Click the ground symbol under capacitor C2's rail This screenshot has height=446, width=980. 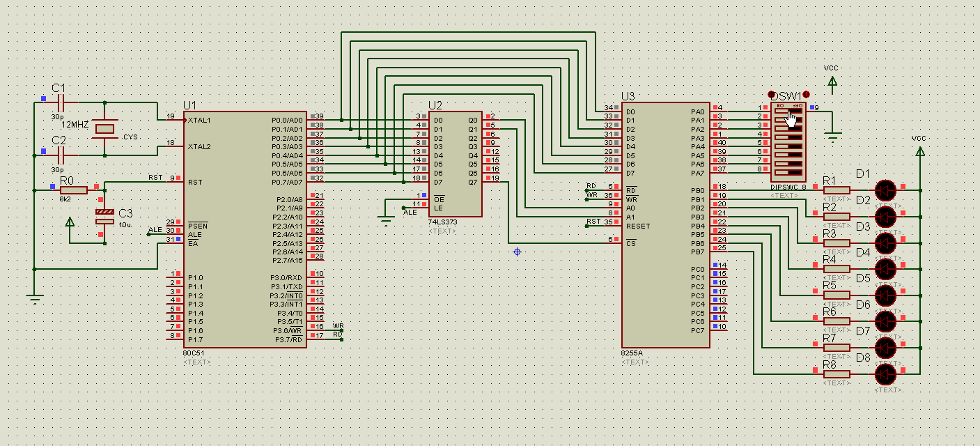coord(34,300)
